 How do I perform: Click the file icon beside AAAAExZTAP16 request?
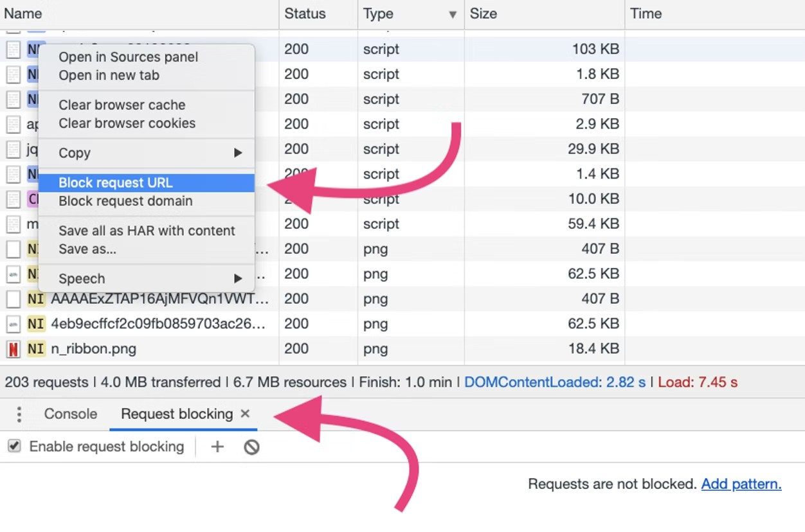(x=13, y=299)
